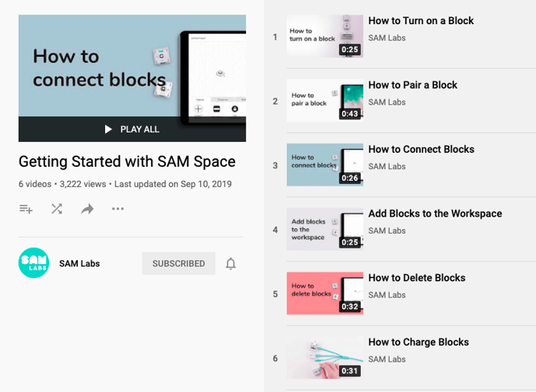
Task: Click title 'How to Charge Blocks'
Action: (x=418, y=342)
